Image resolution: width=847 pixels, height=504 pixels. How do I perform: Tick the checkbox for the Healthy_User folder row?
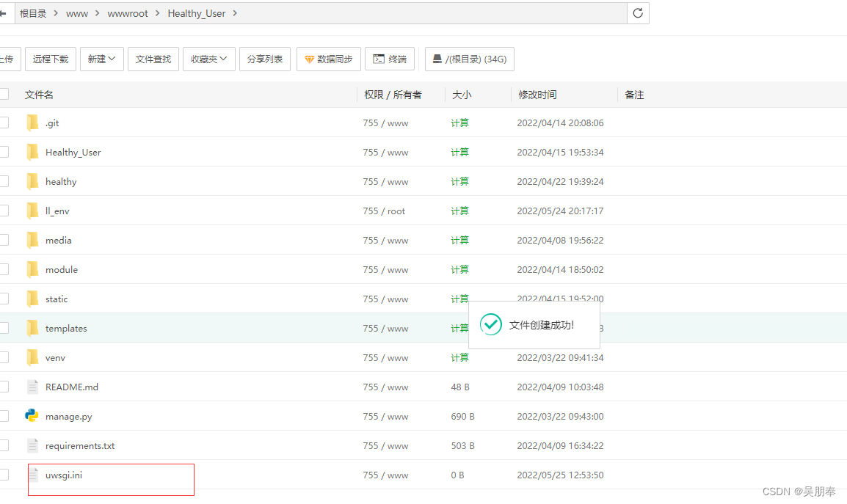[x=4, y=152]
